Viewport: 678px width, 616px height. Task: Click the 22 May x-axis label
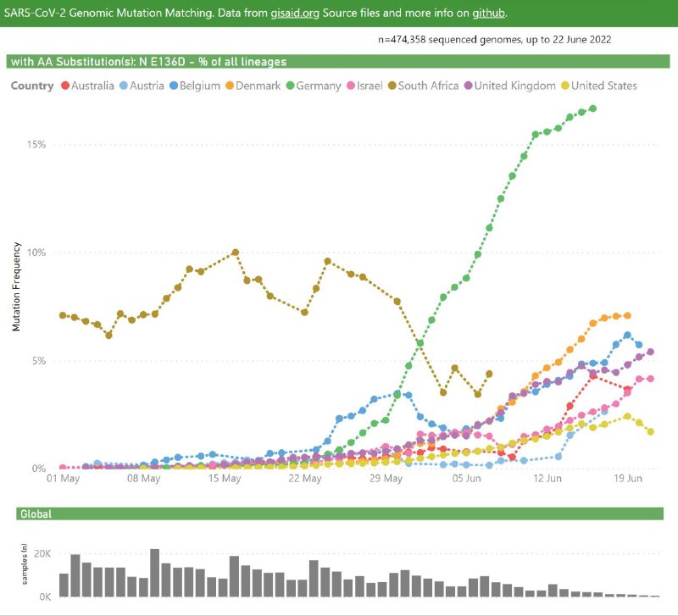click(x=305, y=479)
